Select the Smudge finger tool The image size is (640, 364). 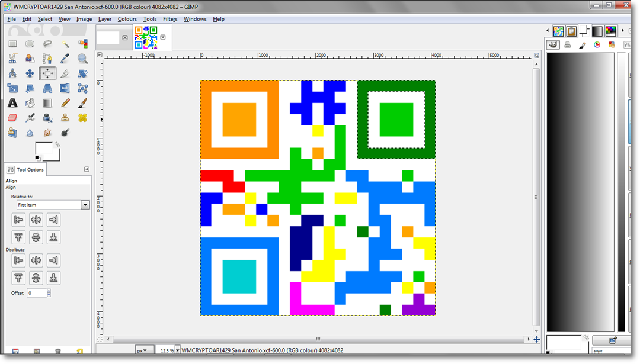pyautogui.click(x=47, y=133)
